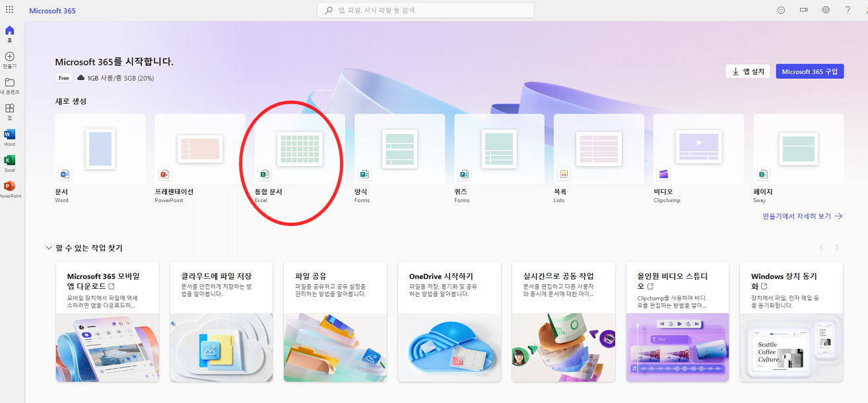Viewport: 868px width, 403px height.
Task: Click Sway badge on 페이지 card
Action: tap(763, 174)
